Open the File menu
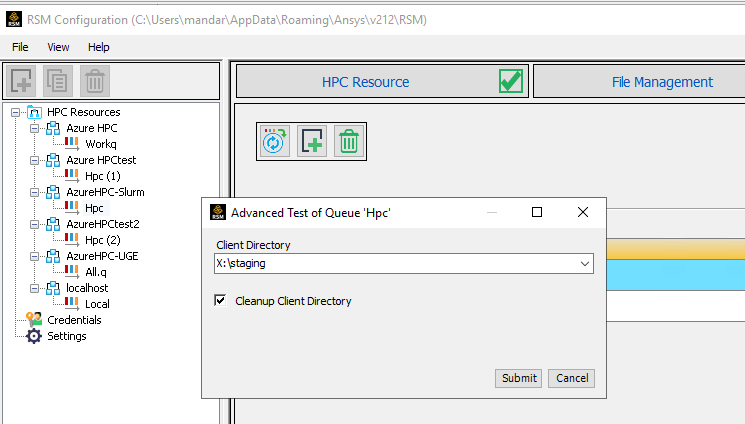 point(20,47)
